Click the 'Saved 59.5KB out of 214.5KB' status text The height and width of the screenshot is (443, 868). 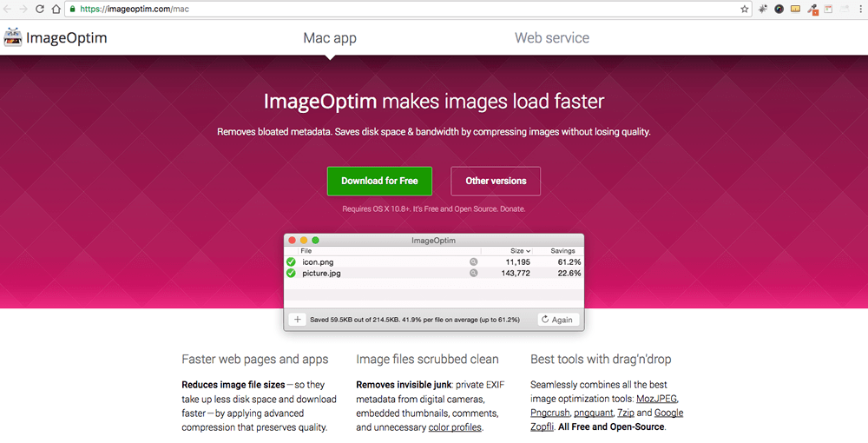point(415,320)
